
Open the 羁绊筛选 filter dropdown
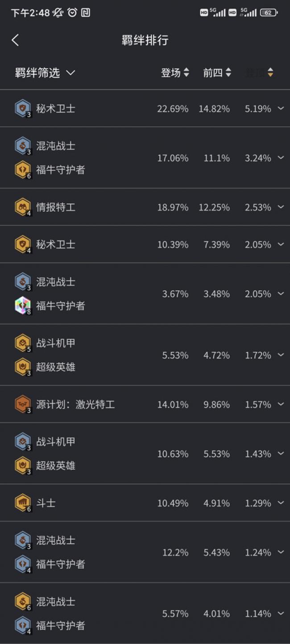pos(45,73)
